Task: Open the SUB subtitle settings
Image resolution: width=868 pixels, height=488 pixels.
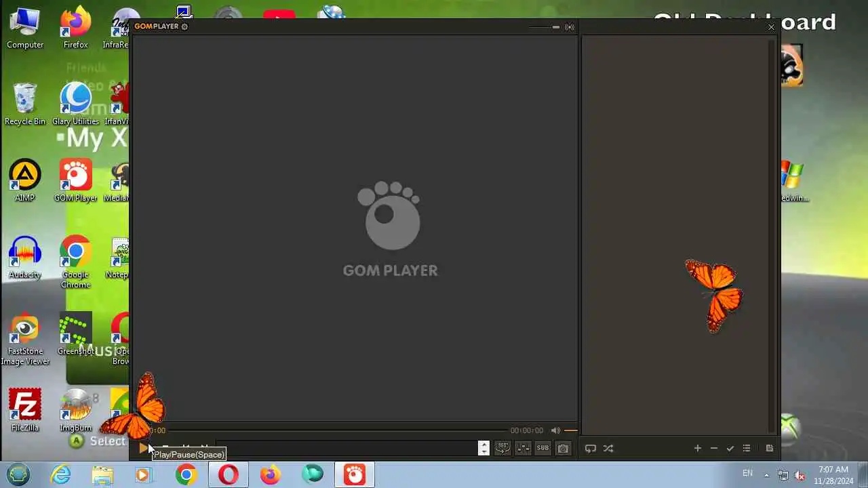Action: pos(542,448)
